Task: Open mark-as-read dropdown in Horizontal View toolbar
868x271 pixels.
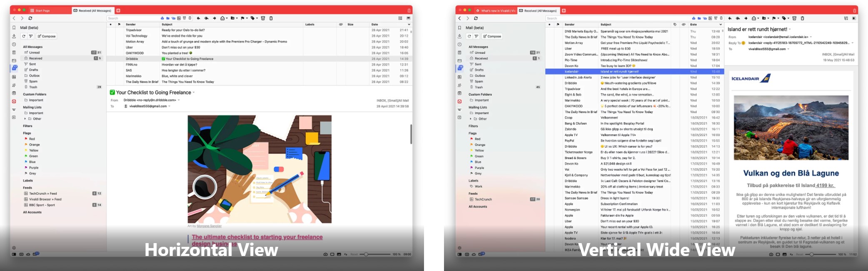Action: [227, 18]
